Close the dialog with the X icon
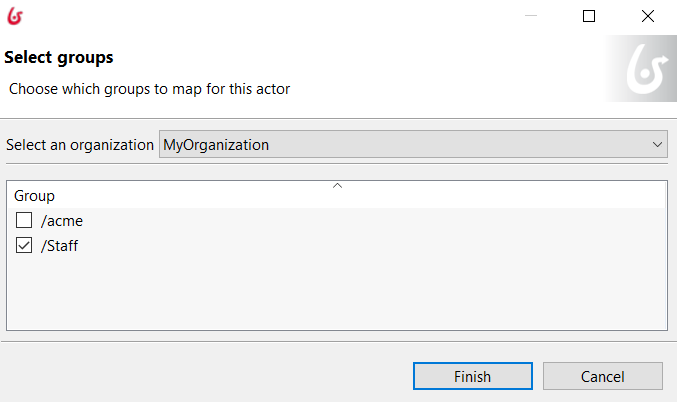The width and height of the screenshot is (677, 402). [x=648, y=16]
